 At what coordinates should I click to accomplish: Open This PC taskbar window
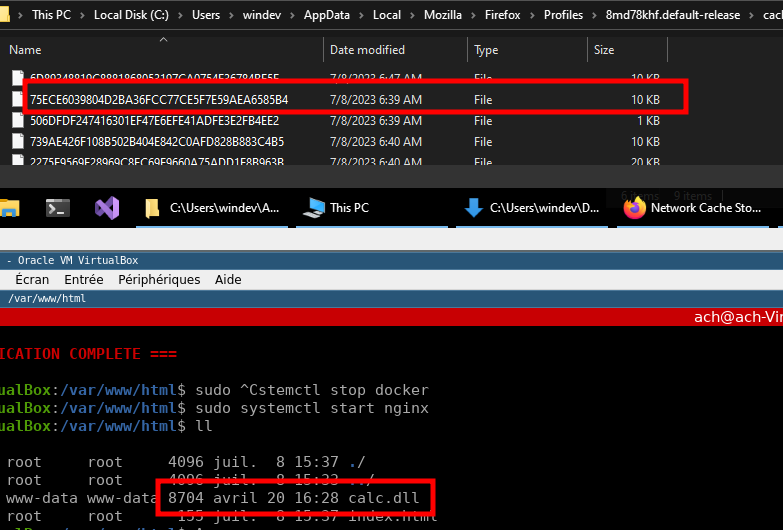tap(338, 208)
